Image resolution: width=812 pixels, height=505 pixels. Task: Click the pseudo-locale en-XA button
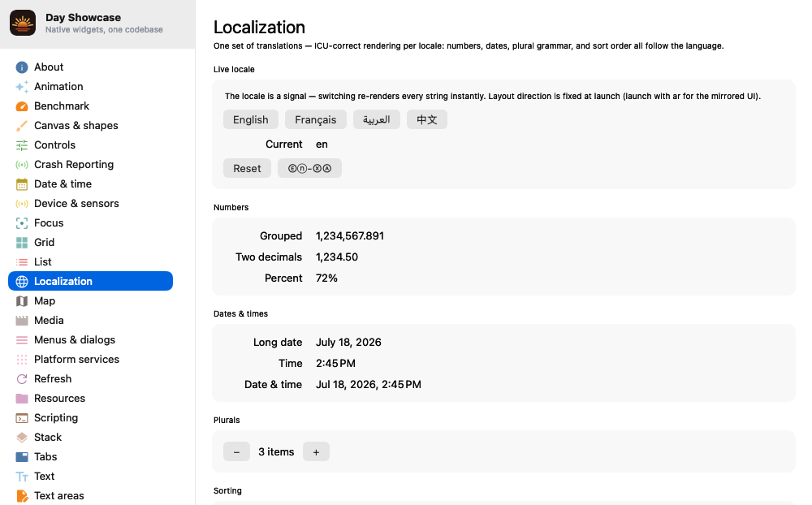pos(309,168)
